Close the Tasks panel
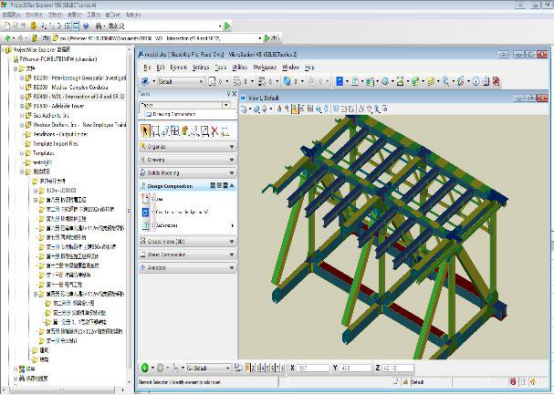 pos(234,94)
